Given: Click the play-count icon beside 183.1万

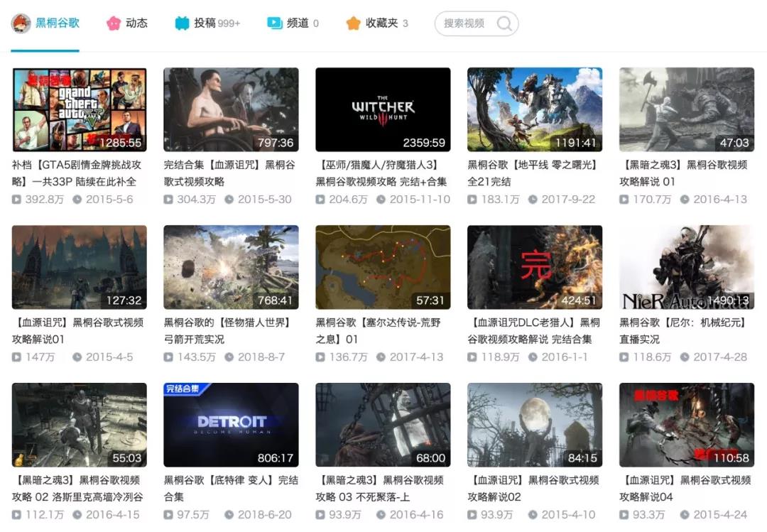Looking at the screenshot, I should 472,199.
